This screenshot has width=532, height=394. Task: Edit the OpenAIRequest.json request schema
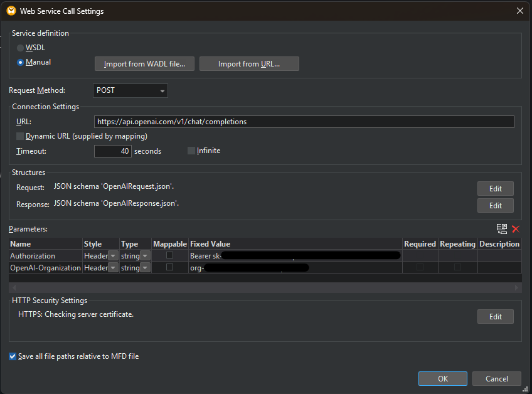tap(495, 188)
